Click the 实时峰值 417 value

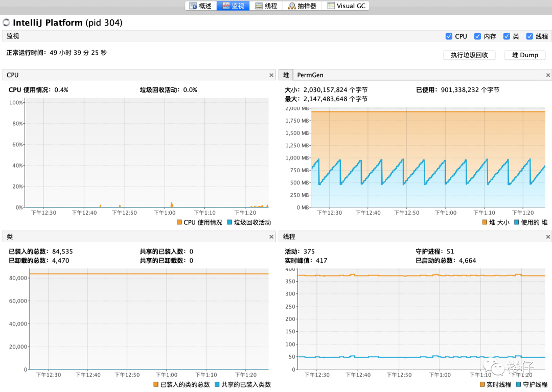[x=321, y=260]
